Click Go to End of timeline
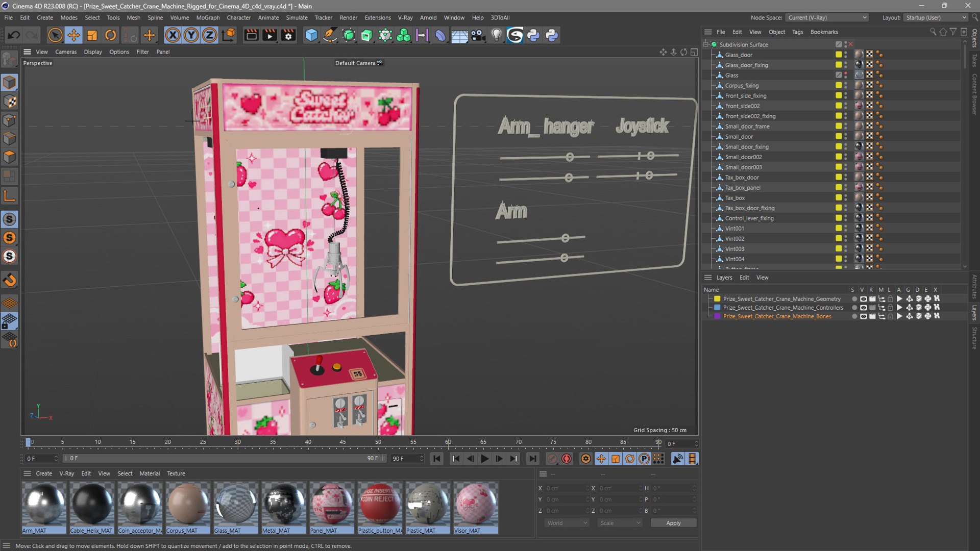This screenshot has width=980, height=551. point(532,459)
